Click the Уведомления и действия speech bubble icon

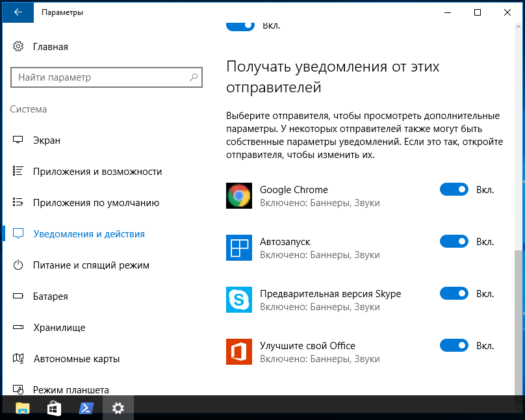click(x=18, y=233)
